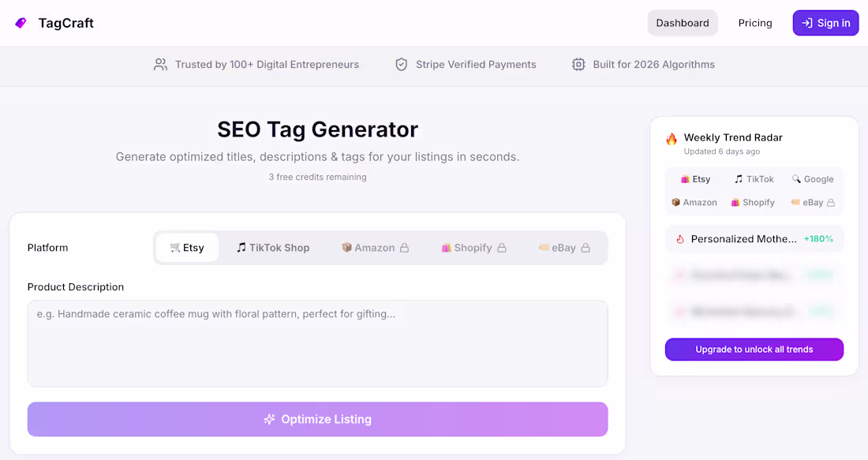This screenshot has height=460, width=868.
Task: Click the lock icon next to eBay platform
Action: pyautogui.click(x=587, y=247)
